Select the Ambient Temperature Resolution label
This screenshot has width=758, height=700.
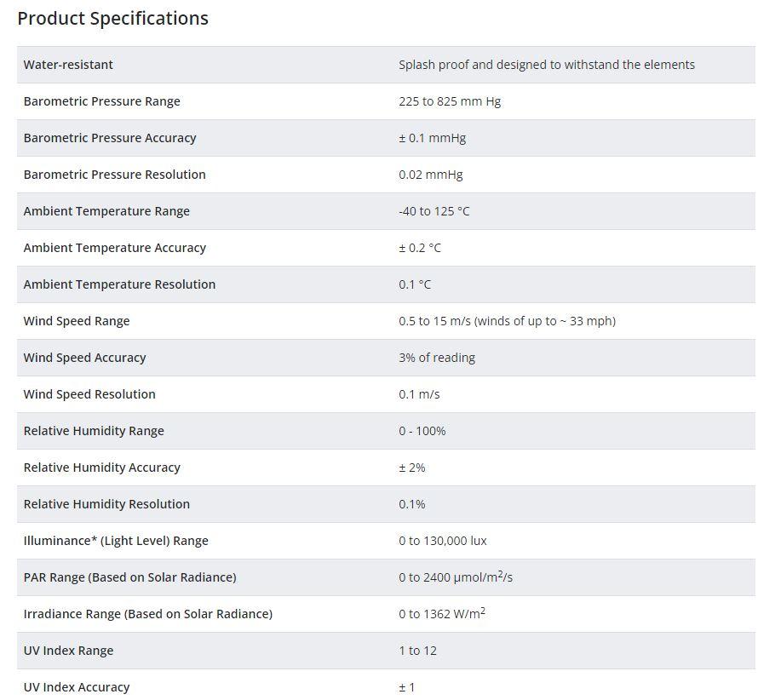coord(119,284)
